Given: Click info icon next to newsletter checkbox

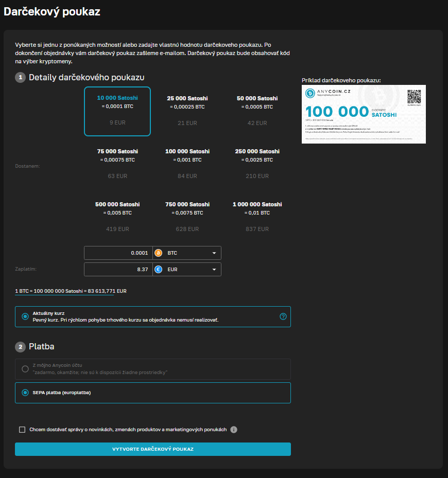Looking at the screenshot, I should (x=234, y=430).
